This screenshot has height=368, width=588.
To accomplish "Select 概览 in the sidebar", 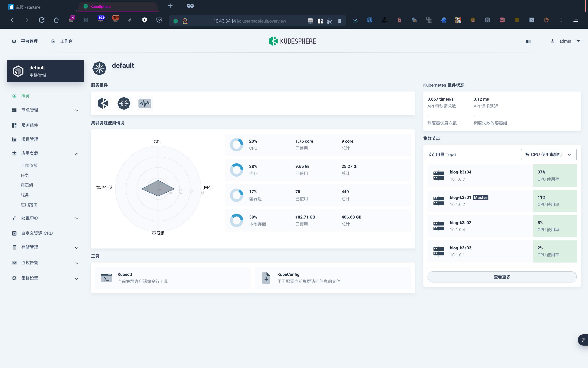I will (x=25, y=96).
